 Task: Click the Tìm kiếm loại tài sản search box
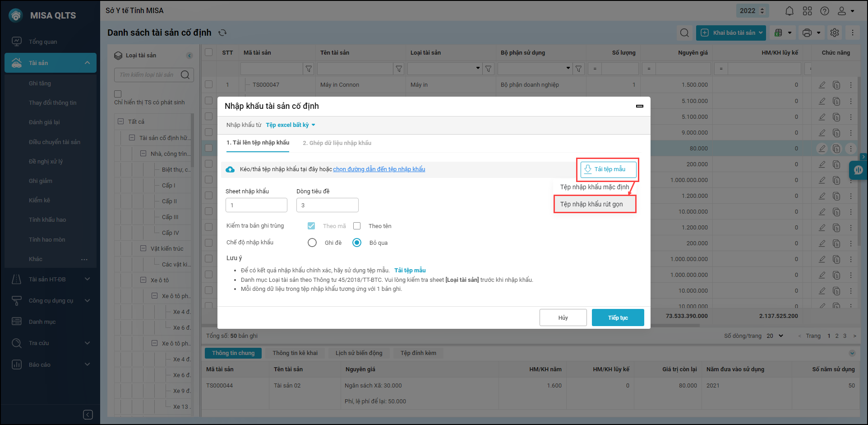154,75
